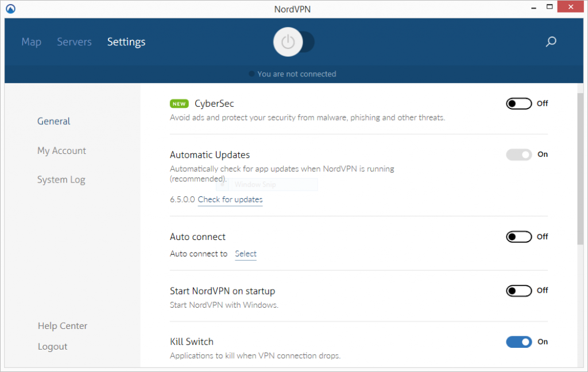Click the Auto connect heading
588x372 pixels.
coord(198,237)
